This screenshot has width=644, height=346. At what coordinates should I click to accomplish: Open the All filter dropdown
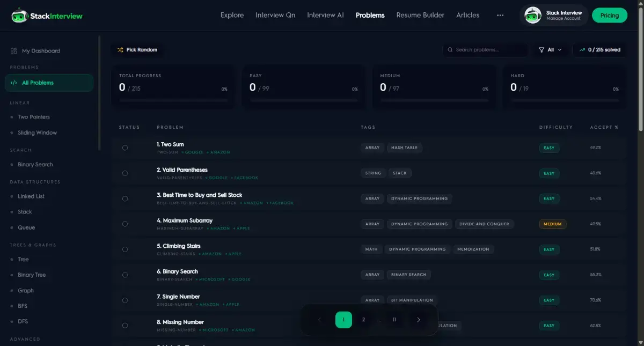[x=551, y=50]
